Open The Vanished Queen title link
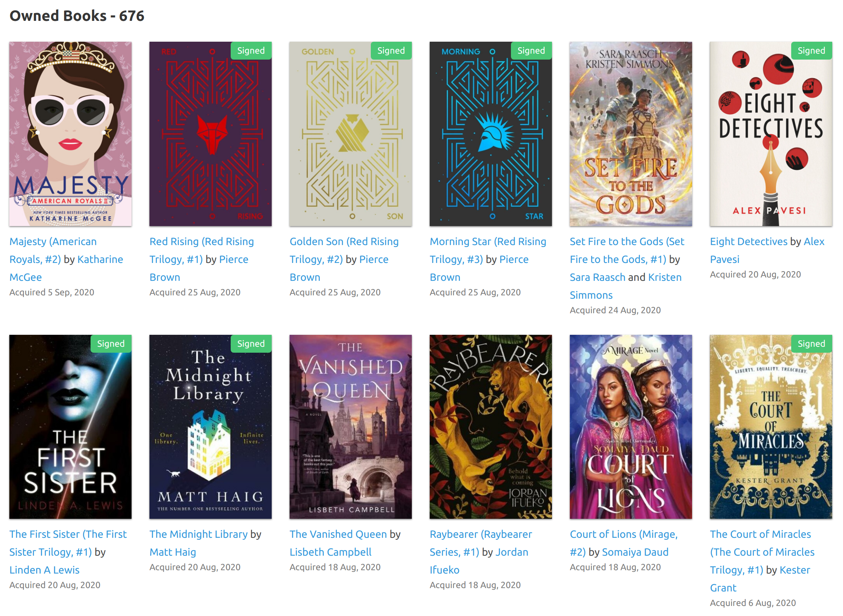 tap(338, 534)
